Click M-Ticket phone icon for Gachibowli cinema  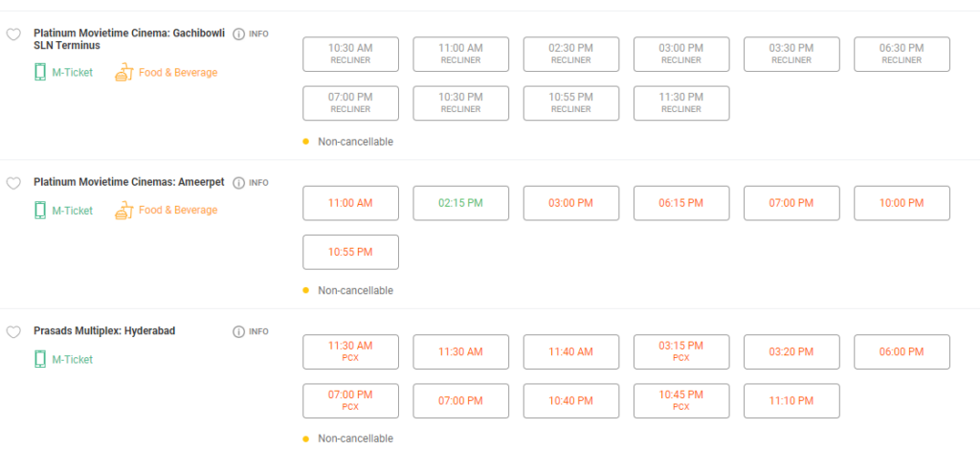pyautogui.click(x=40, y=72)
